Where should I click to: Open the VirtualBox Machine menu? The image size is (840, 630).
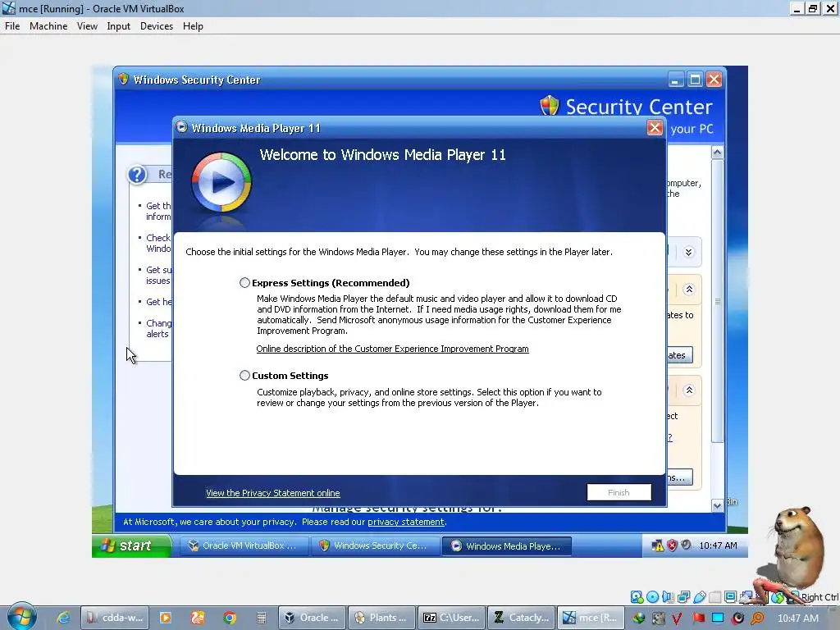click(48, 26)
